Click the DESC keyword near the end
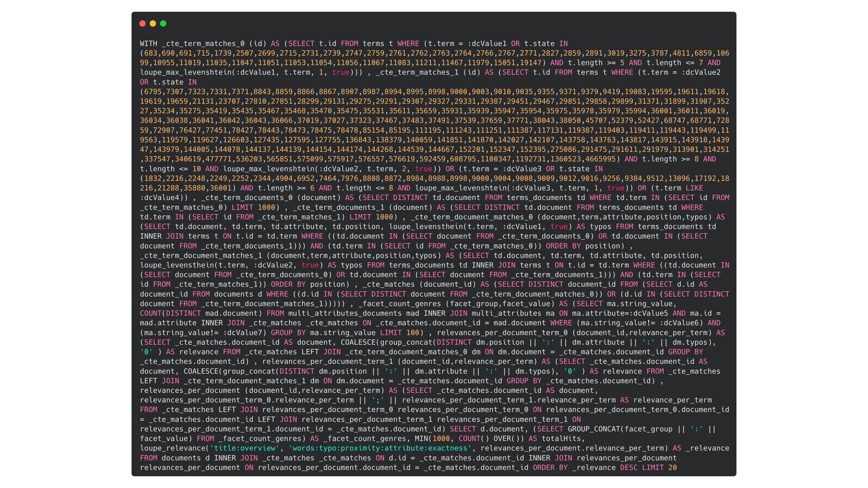Image resolution: width=868 pixels, height=488 pixels. [x=628, y=468]
